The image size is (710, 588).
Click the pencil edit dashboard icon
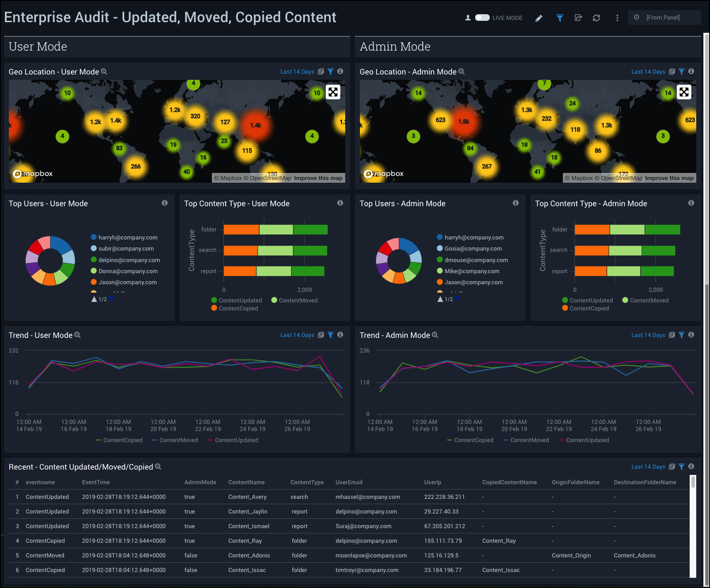point(538,18)
